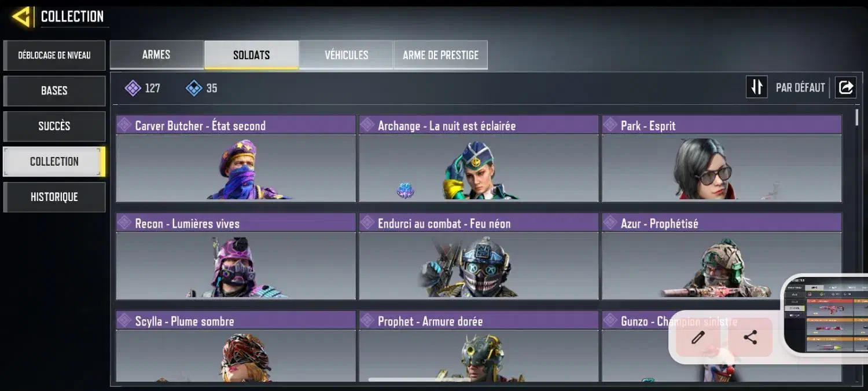Go to the Bases section
The image size is (868, 391).
click(x=54, y=91)
